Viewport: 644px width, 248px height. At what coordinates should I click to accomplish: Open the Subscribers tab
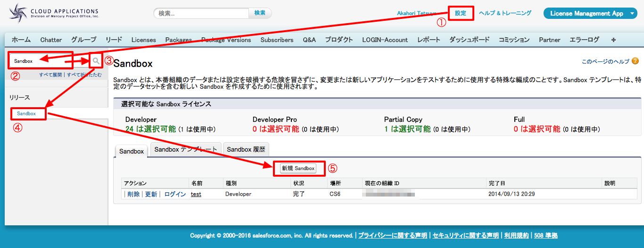277,40
